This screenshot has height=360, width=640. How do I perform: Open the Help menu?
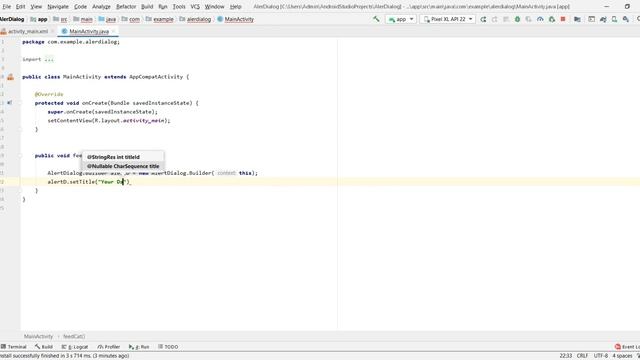[236, 7]
